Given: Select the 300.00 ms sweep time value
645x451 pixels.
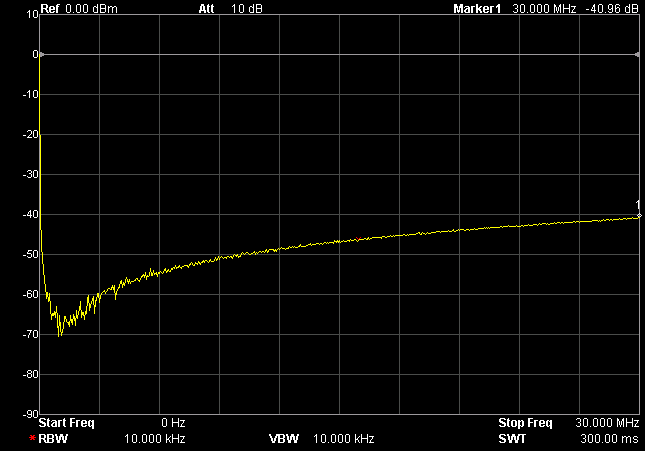Looking at the screenshot, I should [x=610, y=439].
